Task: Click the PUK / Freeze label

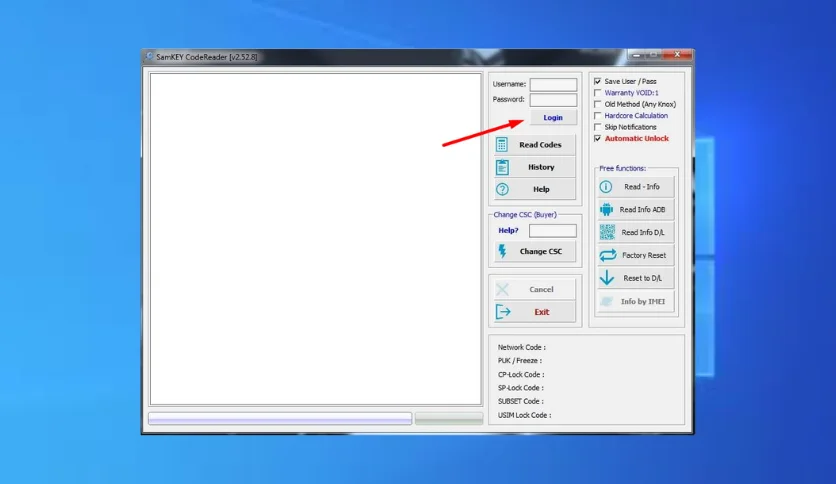Action: coord(520,361)
